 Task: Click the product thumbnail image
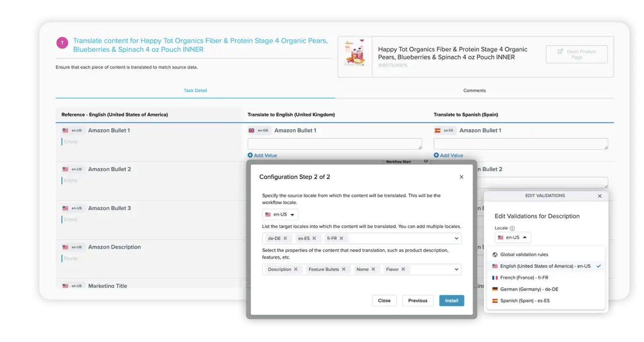point(355,53)
